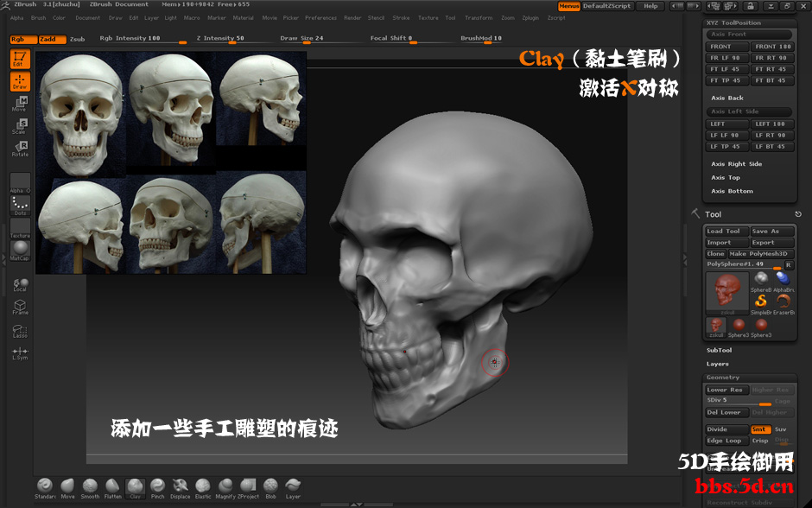Enable the Suv option
This screenshot has height=508, width=812.
click(x=780, y=429)
